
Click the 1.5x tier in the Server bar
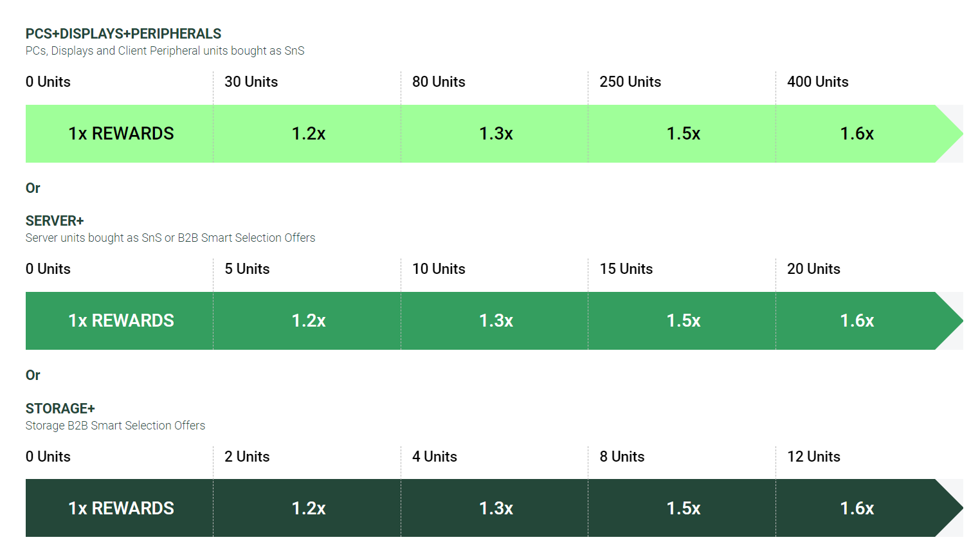coord(683,321)
